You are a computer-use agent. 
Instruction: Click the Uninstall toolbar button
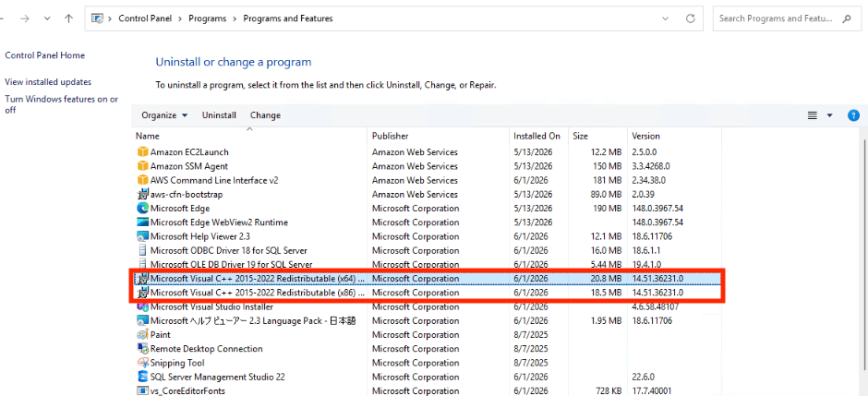point(219,115)
